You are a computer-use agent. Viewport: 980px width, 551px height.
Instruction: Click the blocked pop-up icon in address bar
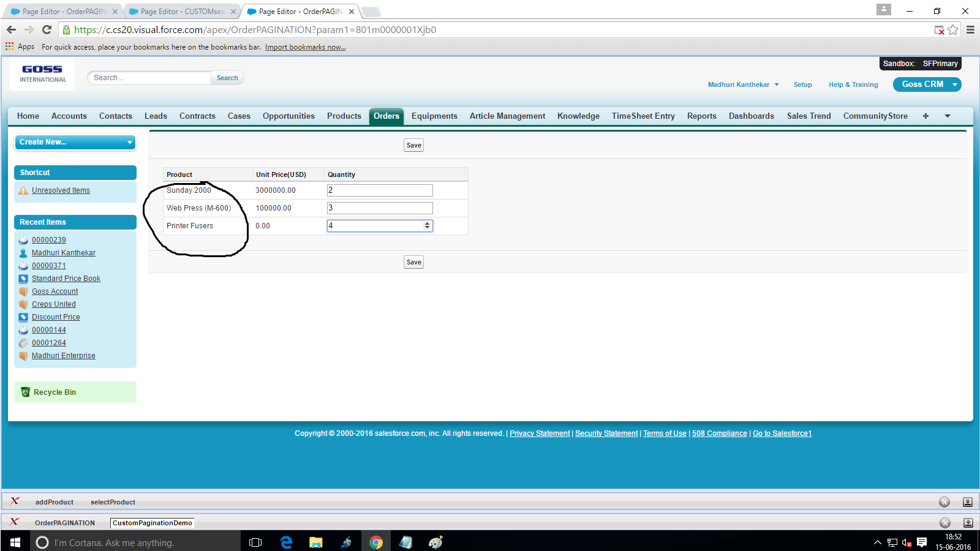(939, 30)
